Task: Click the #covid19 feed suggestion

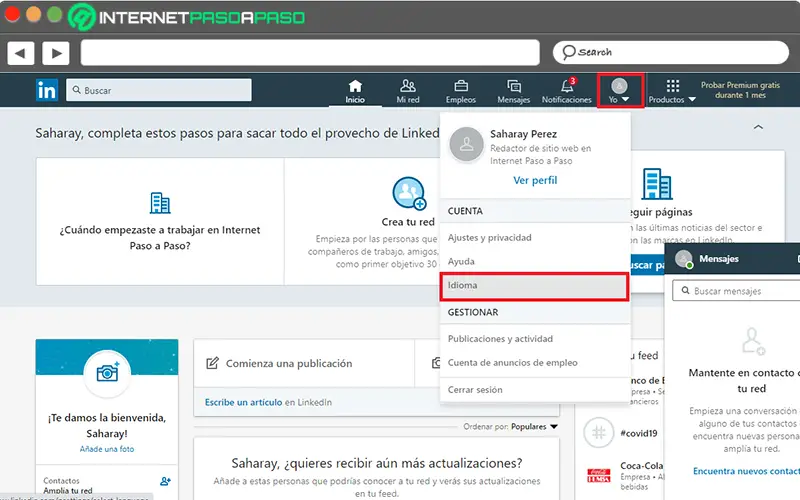Action: (x=639, y=433)
